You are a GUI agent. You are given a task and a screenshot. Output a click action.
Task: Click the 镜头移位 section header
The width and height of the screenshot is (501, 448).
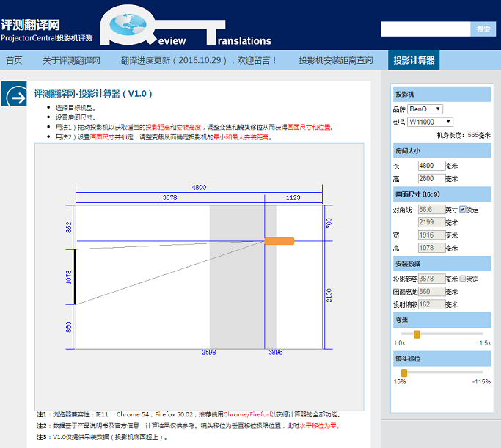point(442,359)
